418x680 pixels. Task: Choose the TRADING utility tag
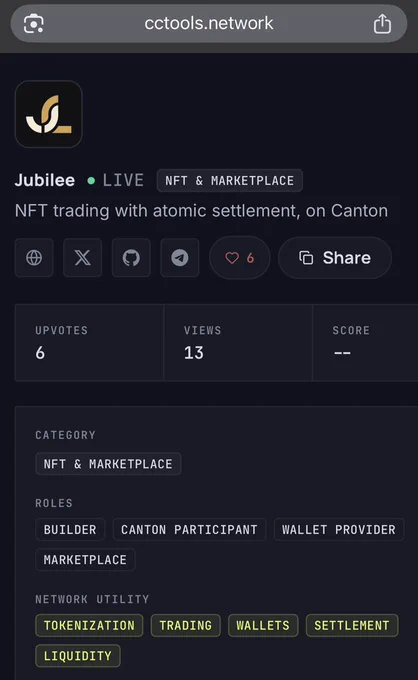pyautogui.click(x=186, y=625)
